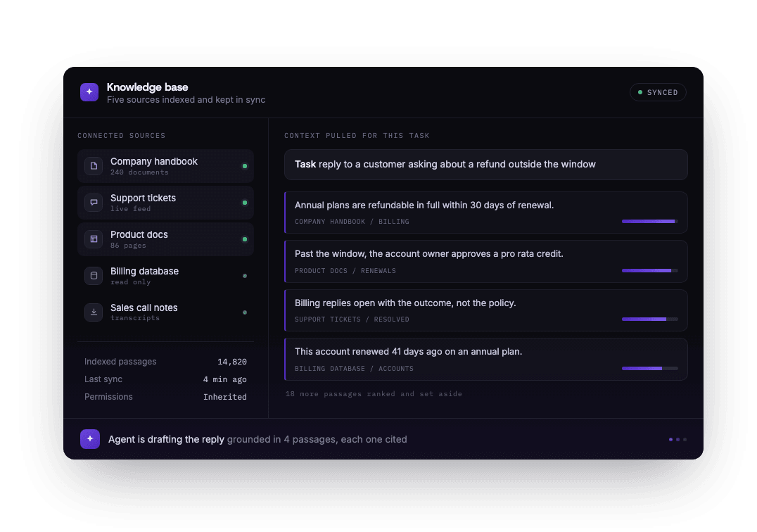Click the green status dot for Support tickets
This screenshot has width=757, height=532.
tap(245, 203)
